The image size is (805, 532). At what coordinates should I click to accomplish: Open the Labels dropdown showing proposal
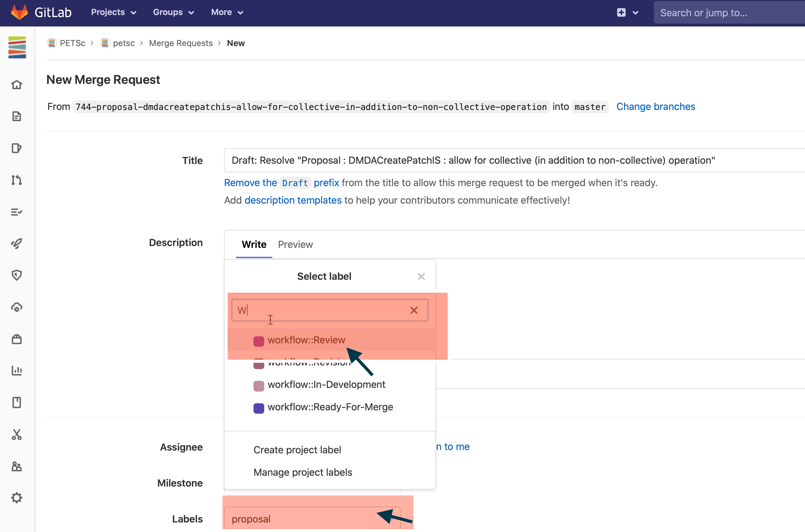(312, 519)
